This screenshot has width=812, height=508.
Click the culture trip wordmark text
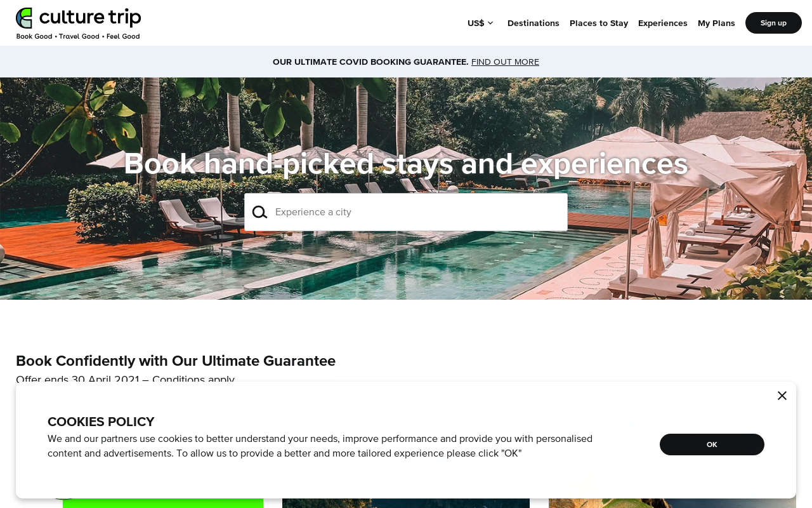click(90, 17)
